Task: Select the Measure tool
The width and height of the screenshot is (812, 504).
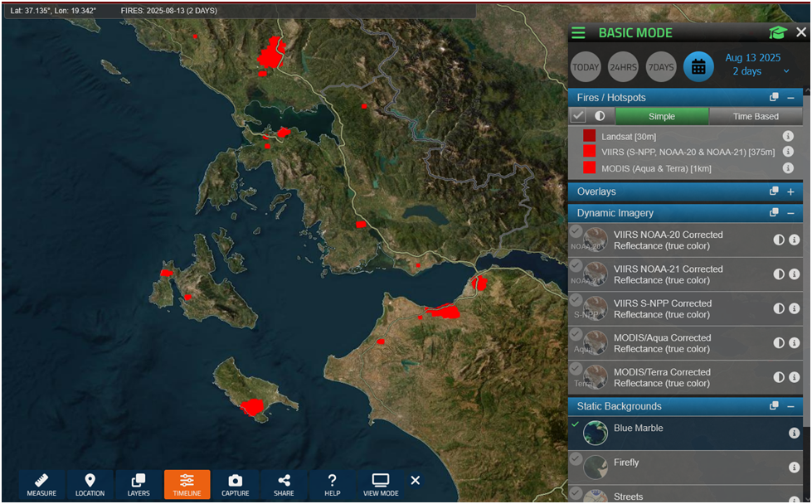Action: (41, 485)
